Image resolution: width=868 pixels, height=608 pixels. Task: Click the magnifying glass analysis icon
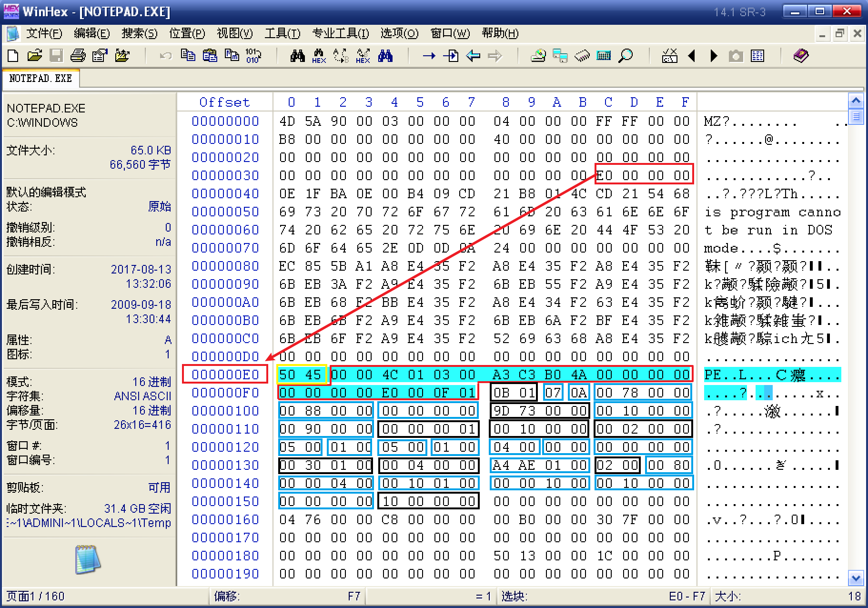[x=626, y=56]
